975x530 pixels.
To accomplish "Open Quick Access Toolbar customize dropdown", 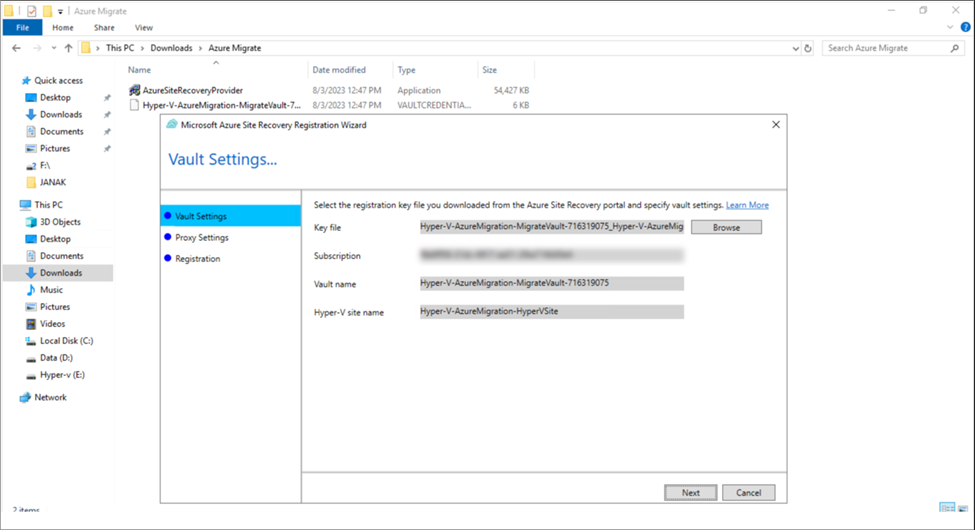I will 60,11.
